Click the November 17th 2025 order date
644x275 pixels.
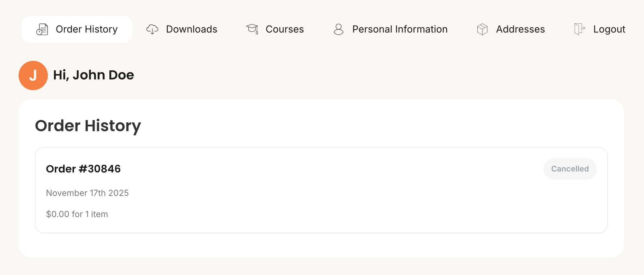[x=87, y=193]
